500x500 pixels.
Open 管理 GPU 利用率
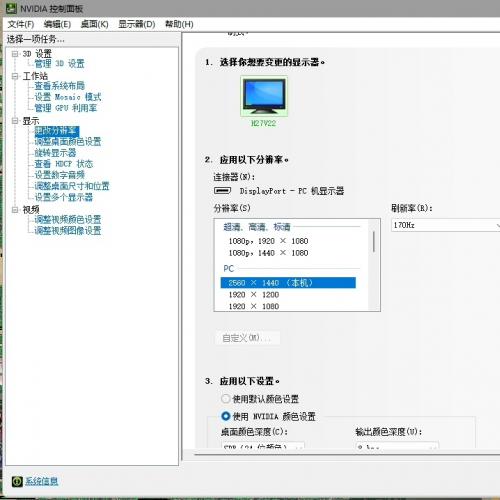pos(66,108)
